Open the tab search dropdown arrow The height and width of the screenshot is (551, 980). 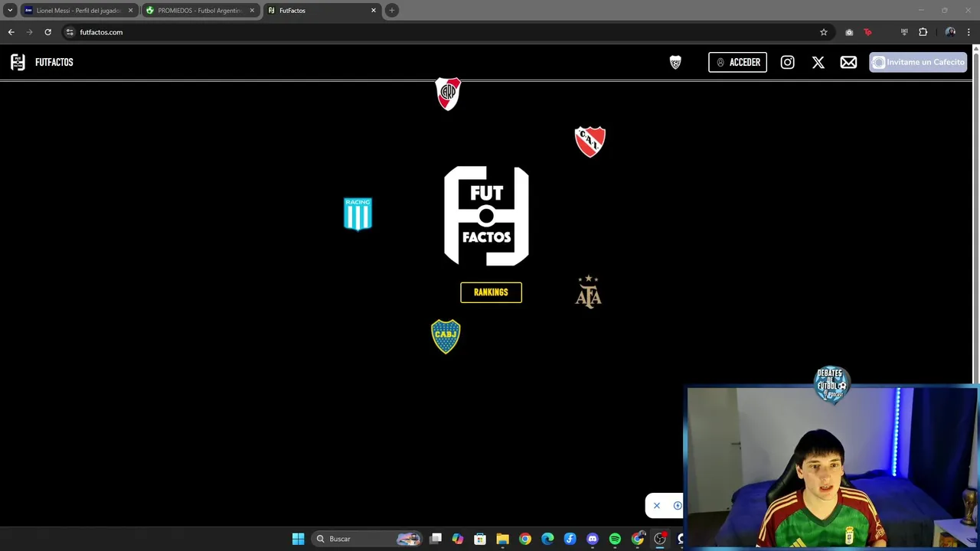pyautogui.click(x=10, y=11)
